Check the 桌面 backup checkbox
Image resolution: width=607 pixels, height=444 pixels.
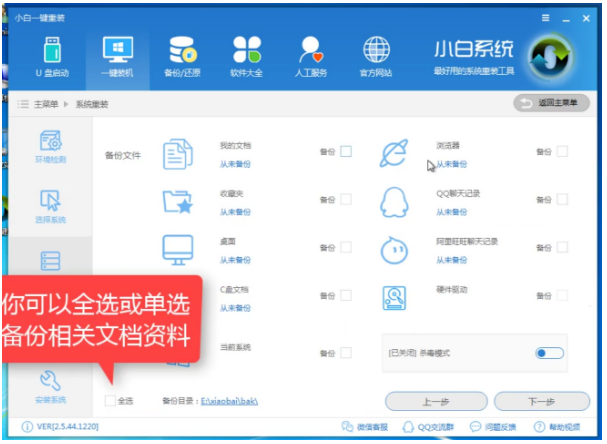(346, 247)
